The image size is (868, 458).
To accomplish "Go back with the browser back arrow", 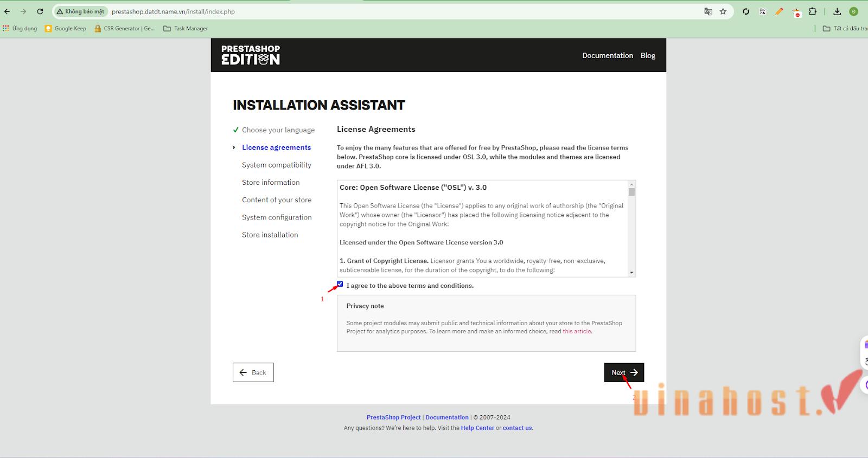I will [x=7, y=11].
